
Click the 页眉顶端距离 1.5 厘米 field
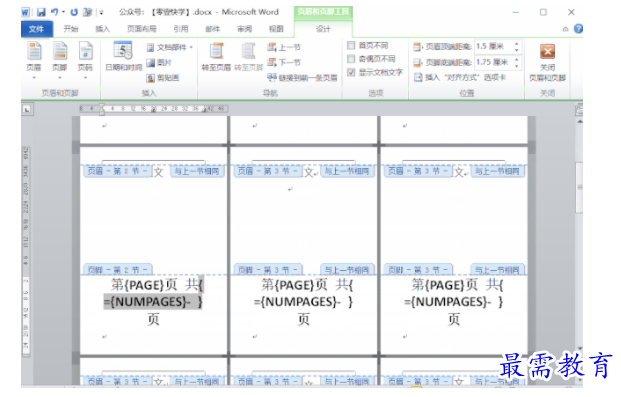coord(494,47)
